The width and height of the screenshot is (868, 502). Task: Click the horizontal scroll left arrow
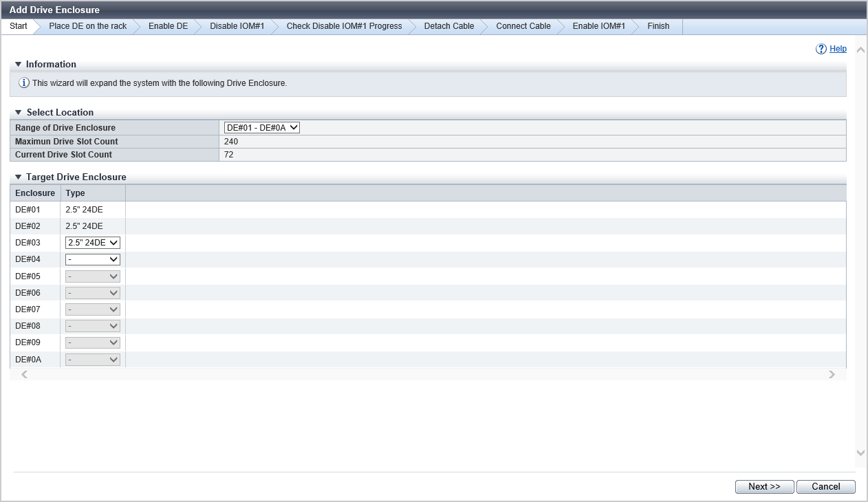[25, 375]
